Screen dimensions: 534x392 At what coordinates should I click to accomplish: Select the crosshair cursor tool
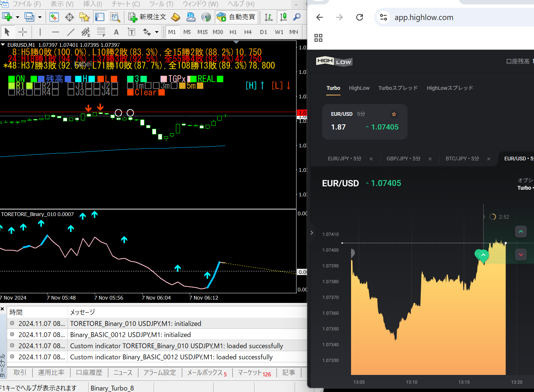pos(23,32)
